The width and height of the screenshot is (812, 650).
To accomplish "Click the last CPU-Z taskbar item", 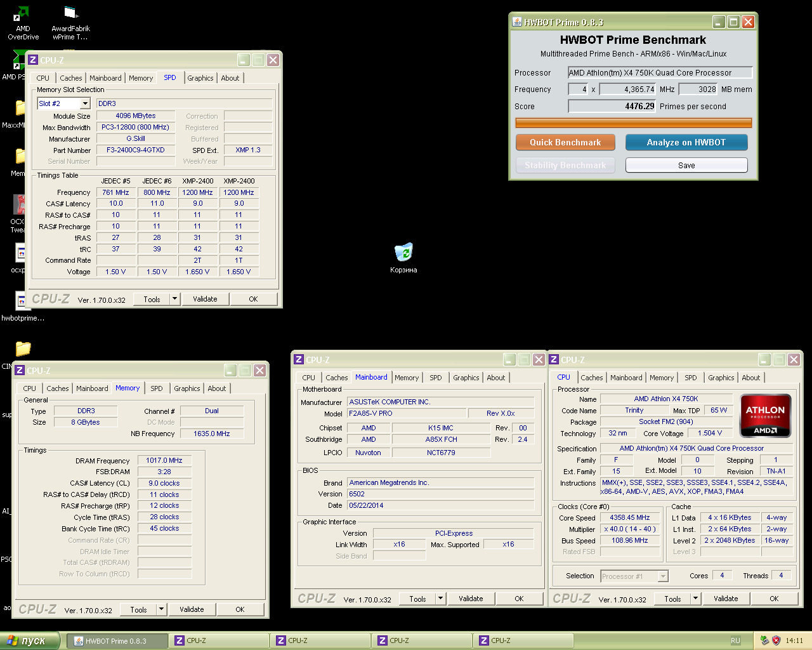I will click(x=523, y=640).
